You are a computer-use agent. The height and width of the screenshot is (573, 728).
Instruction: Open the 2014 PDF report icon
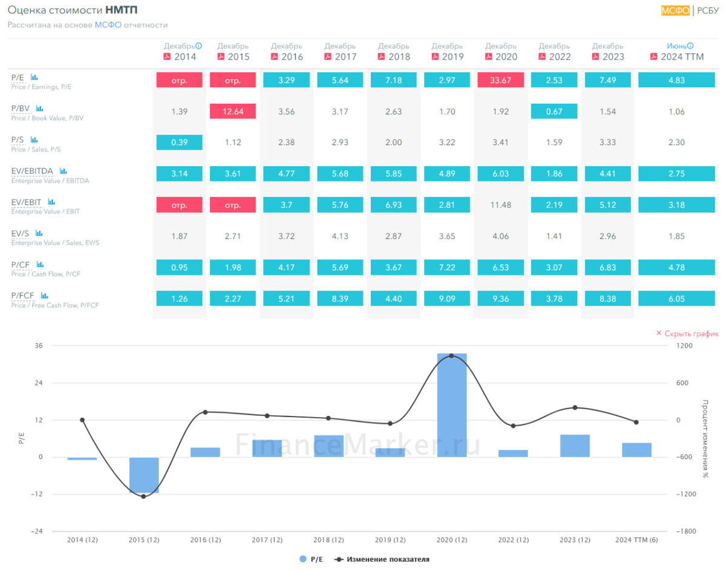coord(167,56)
